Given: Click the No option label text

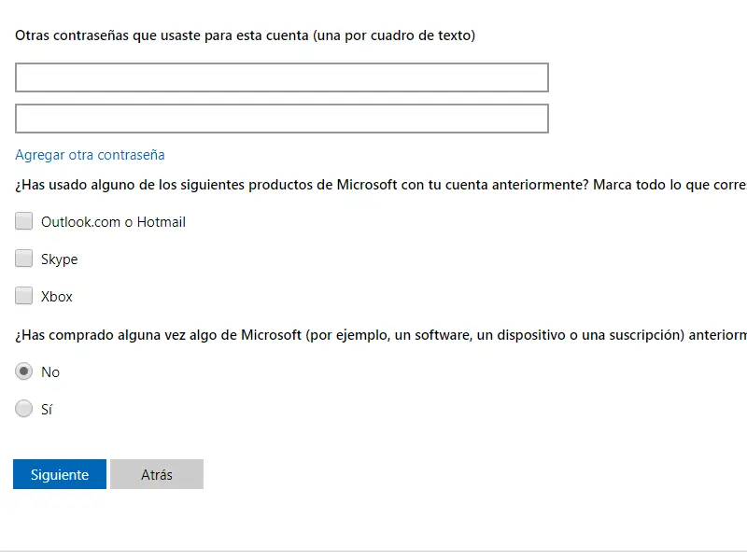Looking at the screenshot, I should (x=50, y=372).
